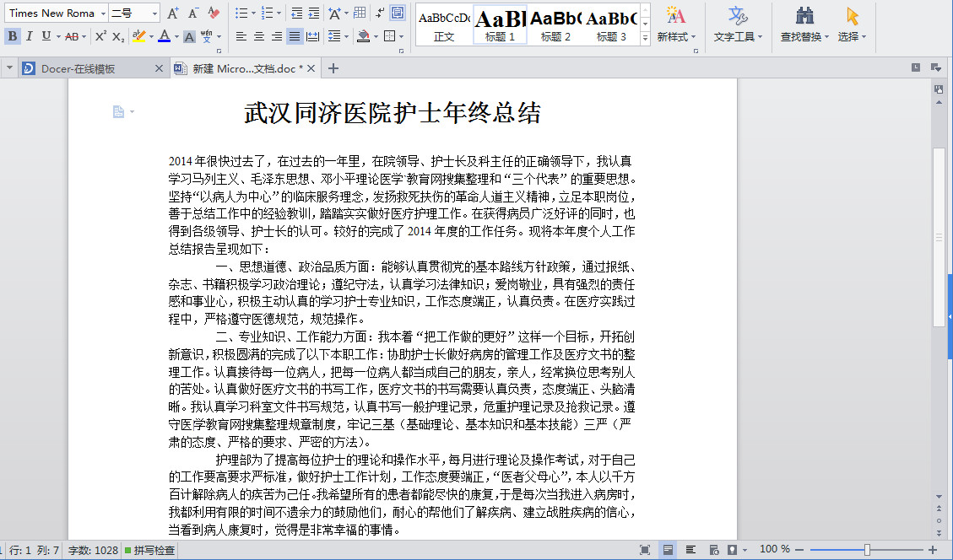Apply distributed alignment

(312, 36)
